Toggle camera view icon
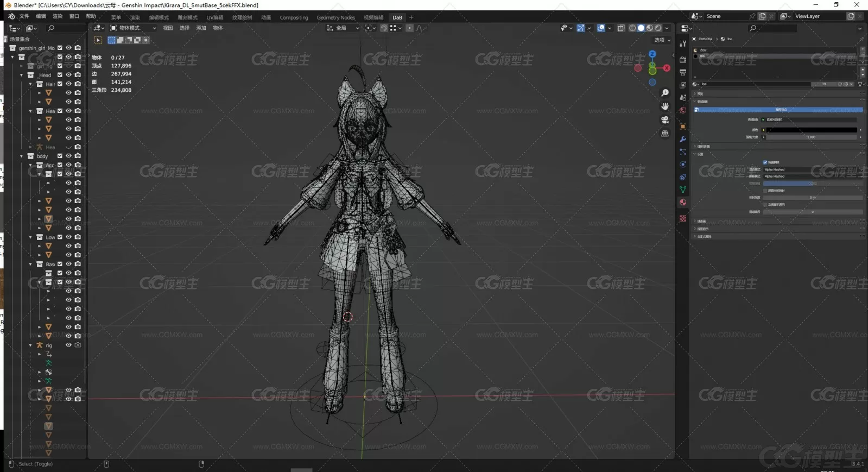 tap(665, 120)
